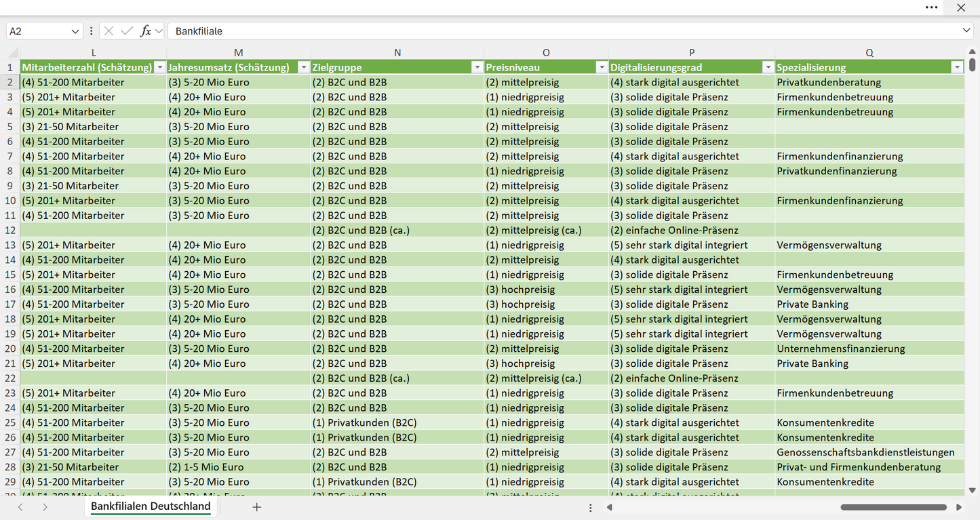This screenshot has height=520, width=980.
Task: Select the row 12 header
Action: [x=10, y=231]
